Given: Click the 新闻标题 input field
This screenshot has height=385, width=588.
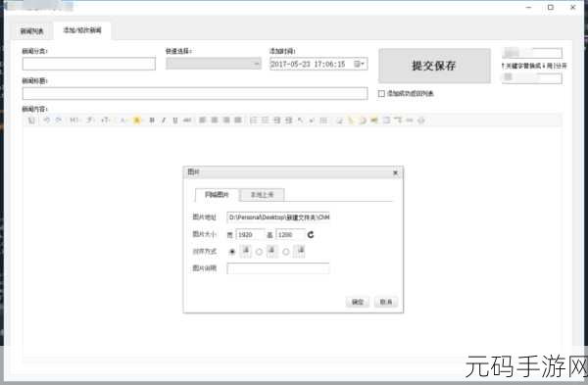Looking at the screenshot, I should 195,93.
